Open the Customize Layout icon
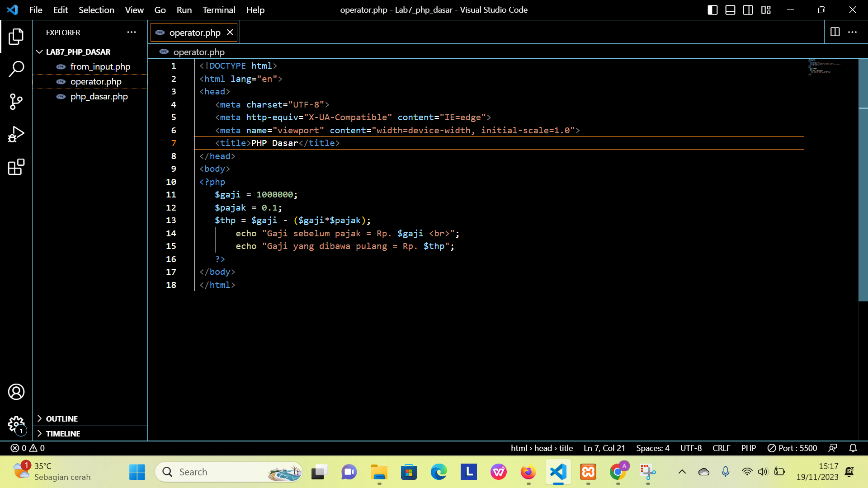The width and height of the screenshot is (868, 488). tap(766, 10)
